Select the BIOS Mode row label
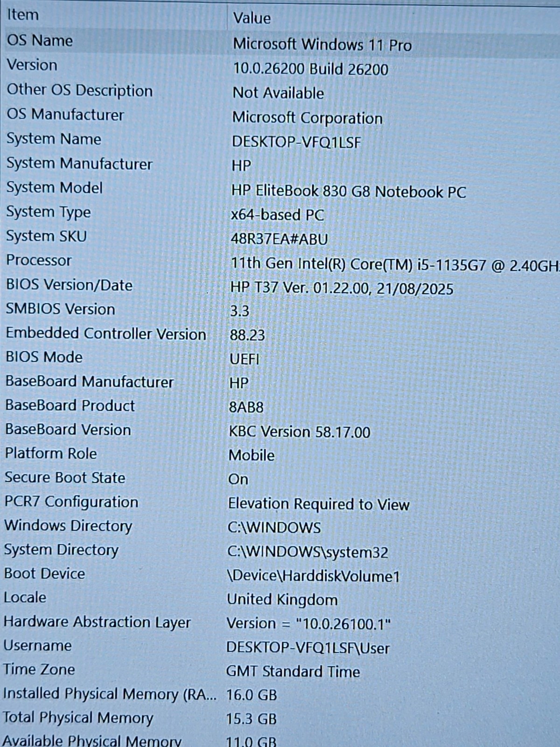 [x=44, y=357]
